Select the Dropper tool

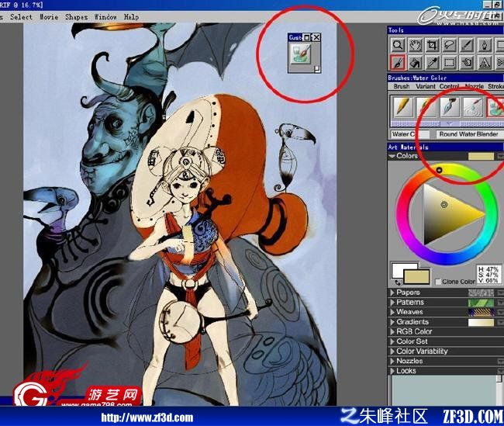[433, 62]
